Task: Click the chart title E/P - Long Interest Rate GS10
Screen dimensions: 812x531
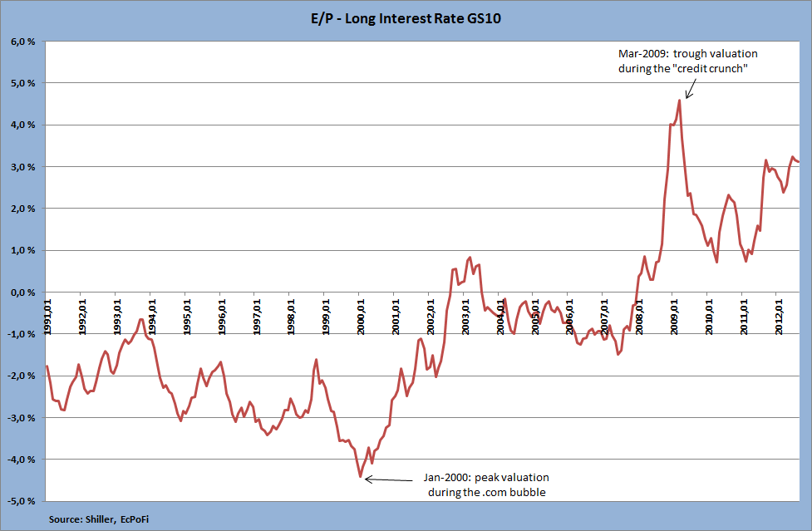Action: point(406,18)
